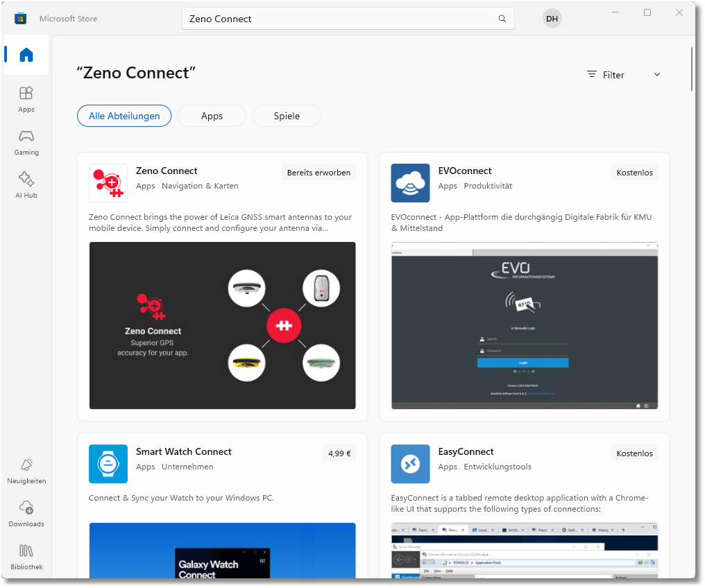The image size is (705, 588).
Task: Open Neuigkeiten in the sidebar
Action: [26, 470]
